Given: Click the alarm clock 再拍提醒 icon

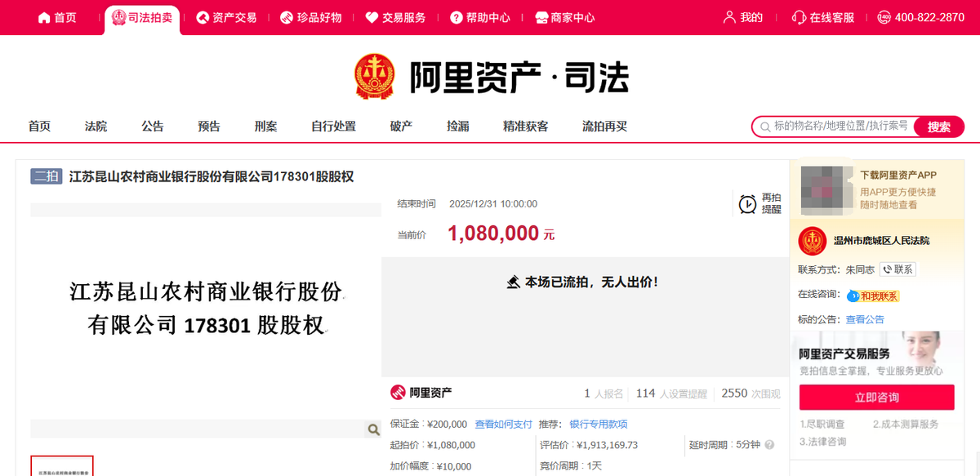Looking at the screenshot, I should pyautogui.click(x=747, y=204).
